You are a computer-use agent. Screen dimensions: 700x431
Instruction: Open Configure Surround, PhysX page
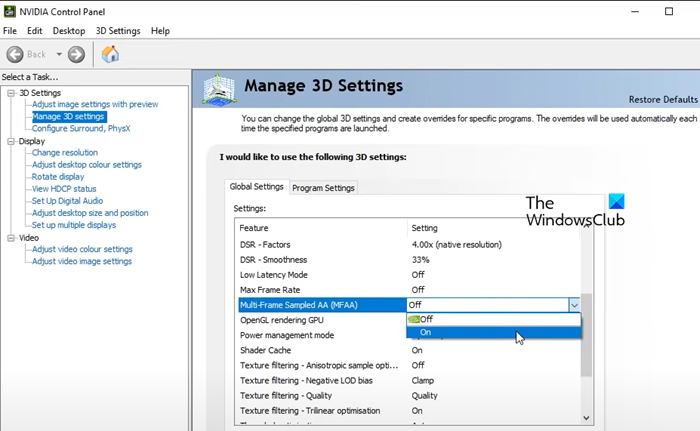coord(81,128)
